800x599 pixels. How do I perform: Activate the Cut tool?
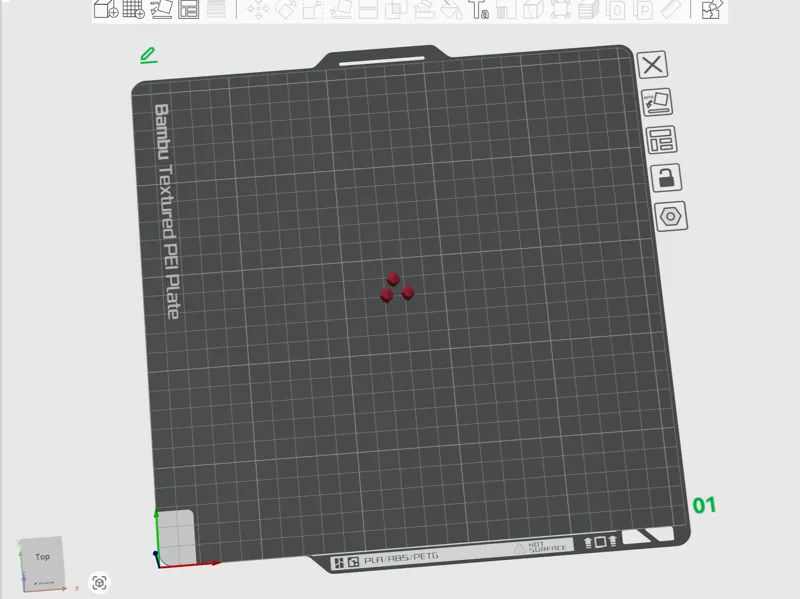click(x=368, y=9)
